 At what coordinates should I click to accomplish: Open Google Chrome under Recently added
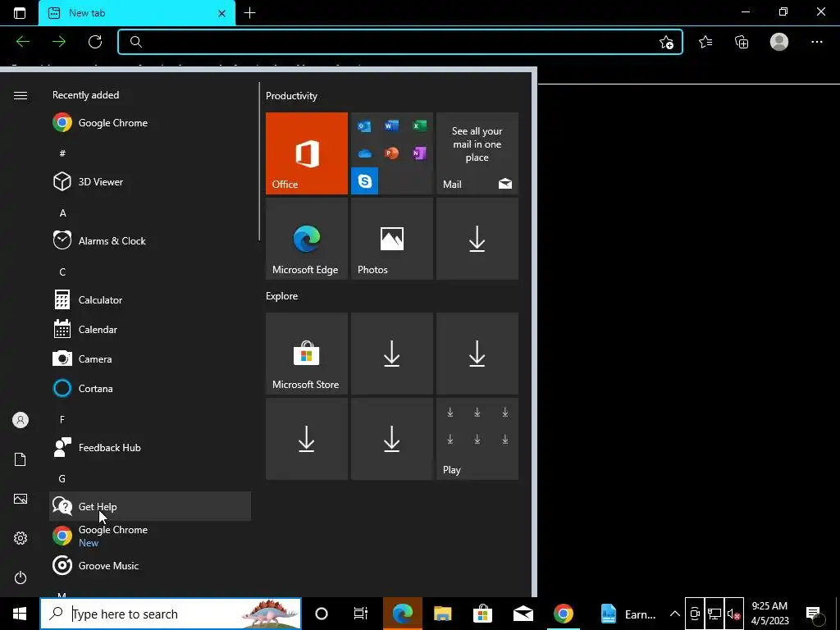click(x=150, y=123)
